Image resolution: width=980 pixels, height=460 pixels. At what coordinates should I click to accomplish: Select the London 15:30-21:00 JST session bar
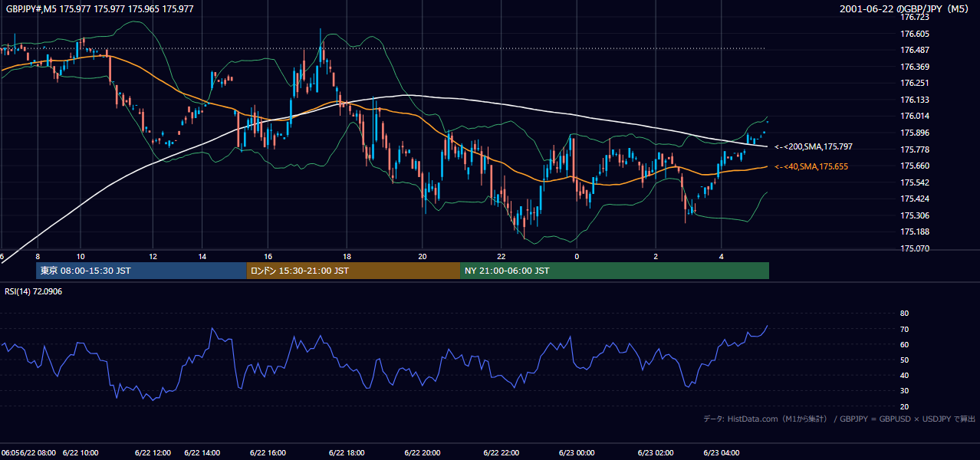(x=354, y=271)
